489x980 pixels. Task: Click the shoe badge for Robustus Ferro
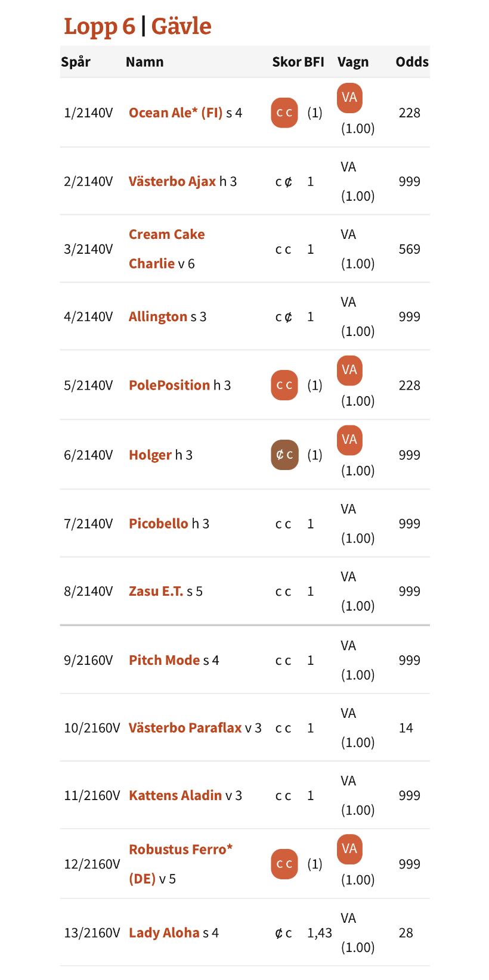click(x=284, y=864)
